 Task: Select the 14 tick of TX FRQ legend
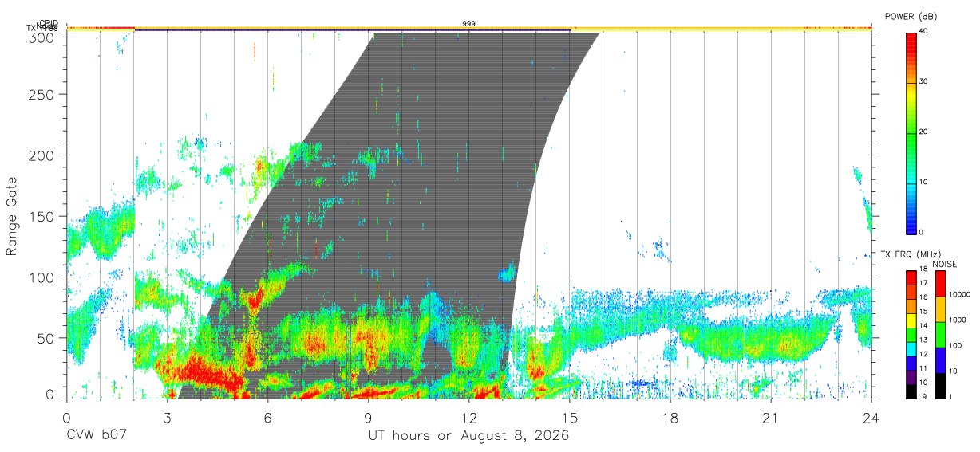click(x=924, y=325)
